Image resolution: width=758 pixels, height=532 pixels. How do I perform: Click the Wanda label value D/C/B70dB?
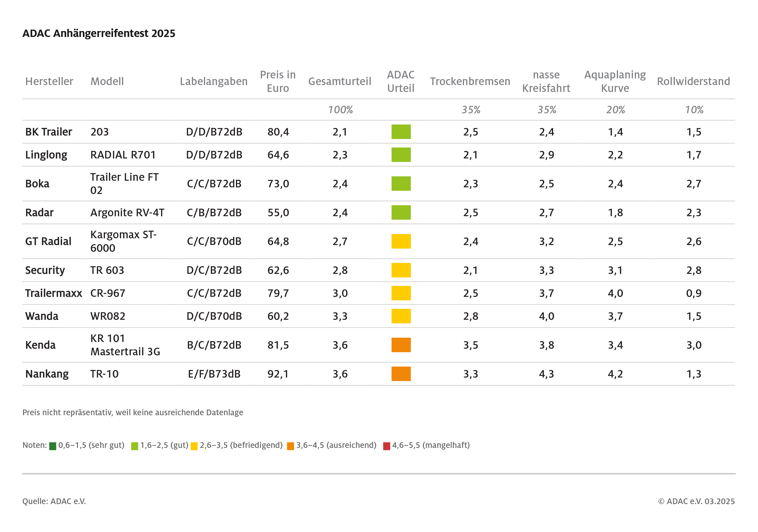pyautogui.click(x=214, y=316)
